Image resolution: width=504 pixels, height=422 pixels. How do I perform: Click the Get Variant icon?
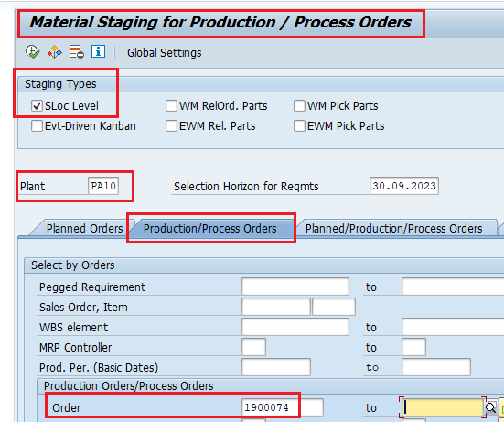point(55,52)
